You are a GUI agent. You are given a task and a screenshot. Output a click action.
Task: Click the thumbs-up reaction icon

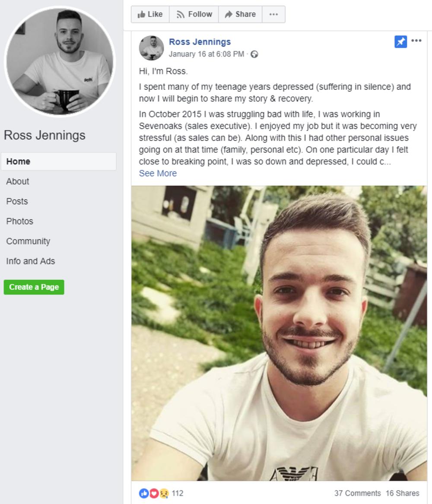(x=144, y=493)
